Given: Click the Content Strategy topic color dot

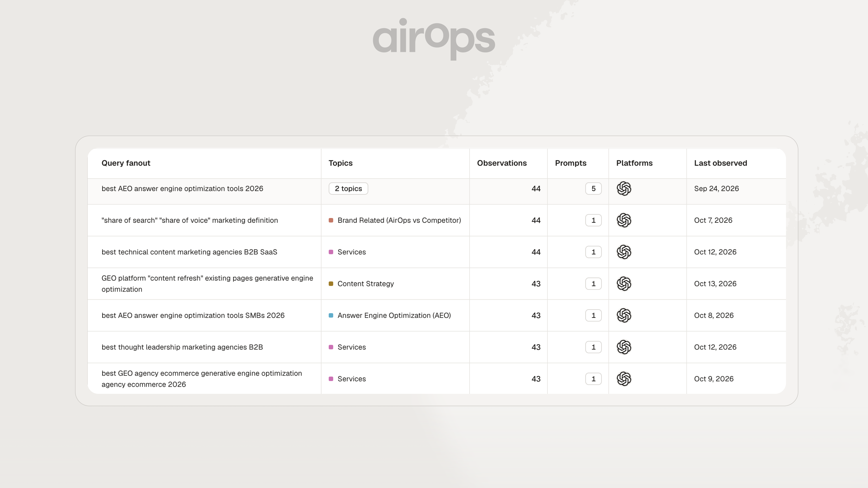Looking at the screenshot, I should 331,284.
